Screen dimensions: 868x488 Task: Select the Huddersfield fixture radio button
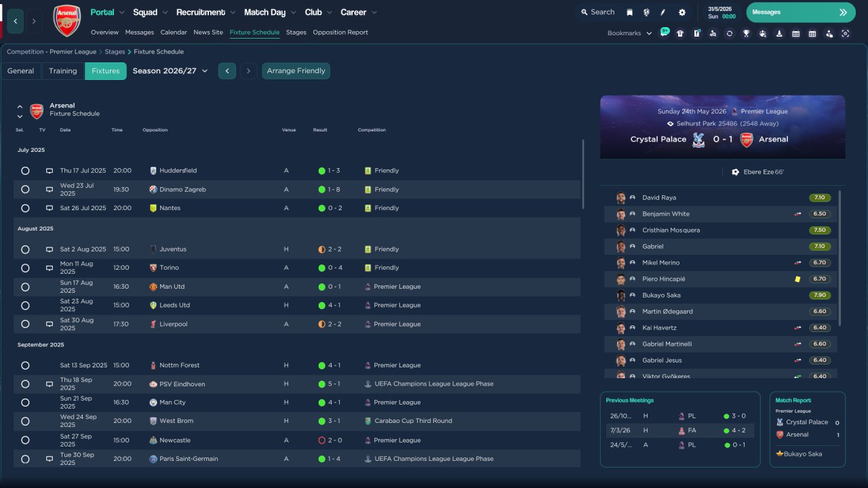click(25, 171)
